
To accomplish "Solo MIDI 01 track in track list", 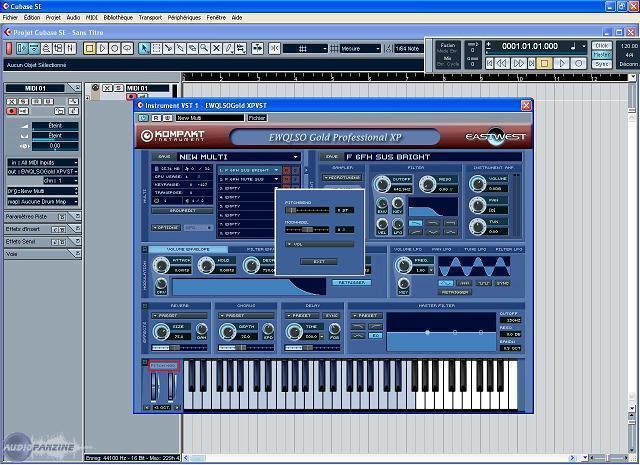I will [x=118, y=88].
